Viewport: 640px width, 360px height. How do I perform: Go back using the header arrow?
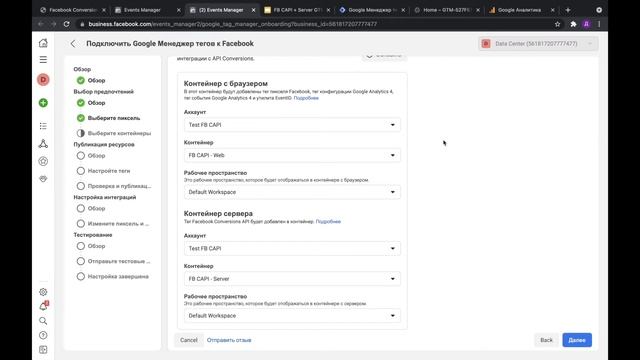[x=73, y=44]
